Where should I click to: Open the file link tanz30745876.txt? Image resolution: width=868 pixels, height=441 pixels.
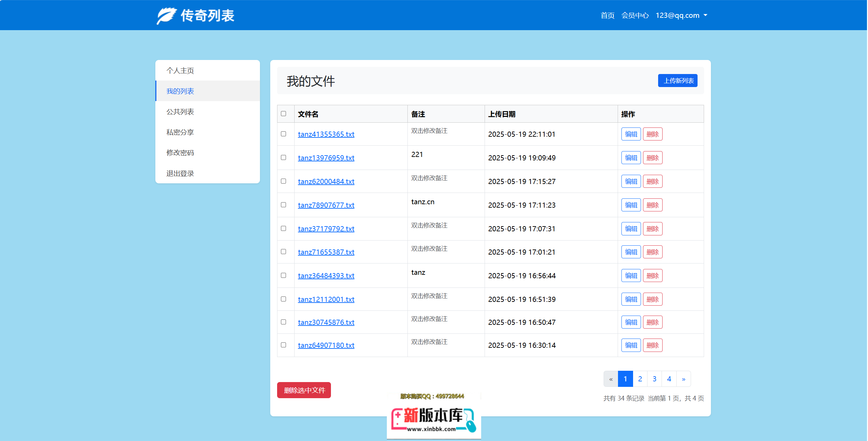(326, 322)
